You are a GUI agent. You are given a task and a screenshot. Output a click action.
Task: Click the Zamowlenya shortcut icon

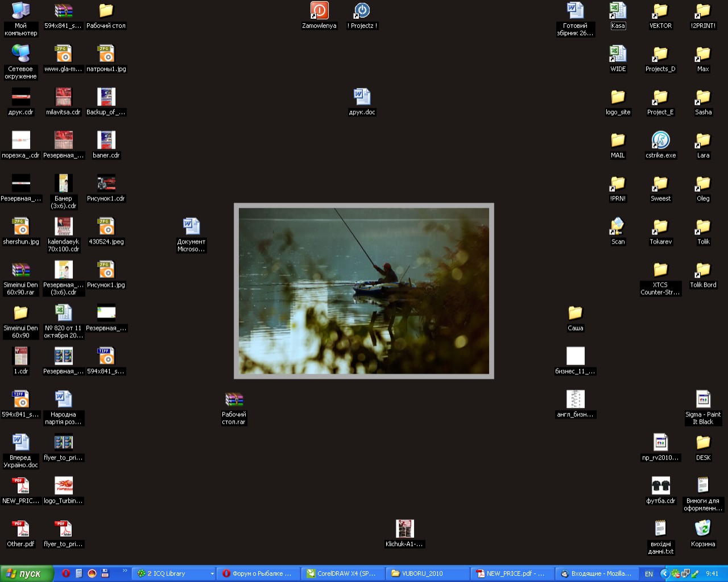319,11
